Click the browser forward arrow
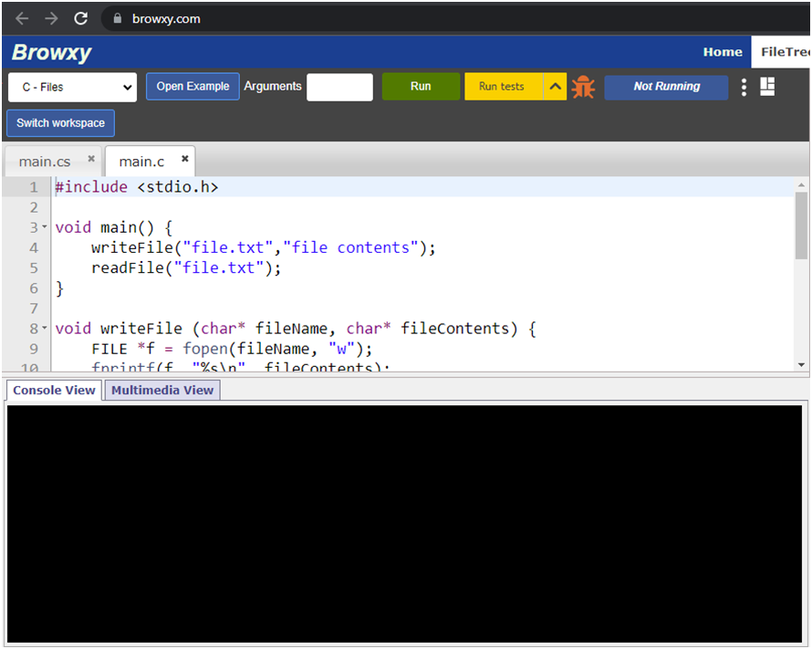The width and height of the screenshot is (812, 649). tap(51, 18)
